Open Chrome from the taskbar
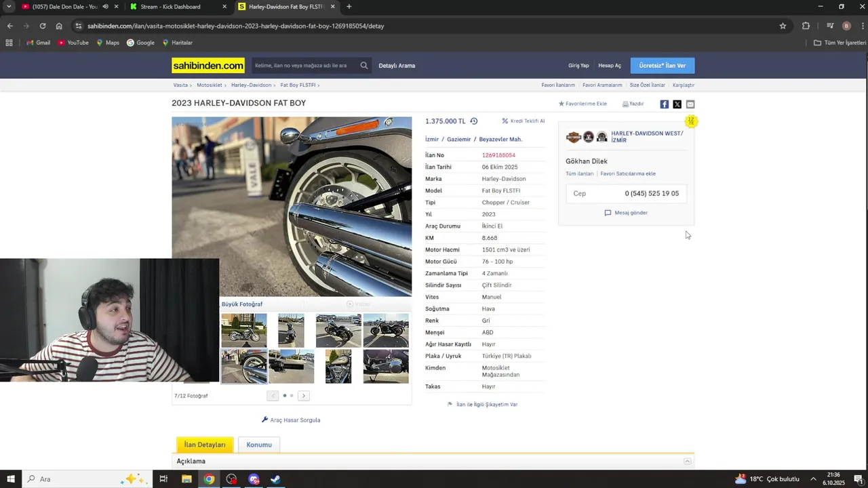This screenshot has width=868, height=488. (209, 479)
